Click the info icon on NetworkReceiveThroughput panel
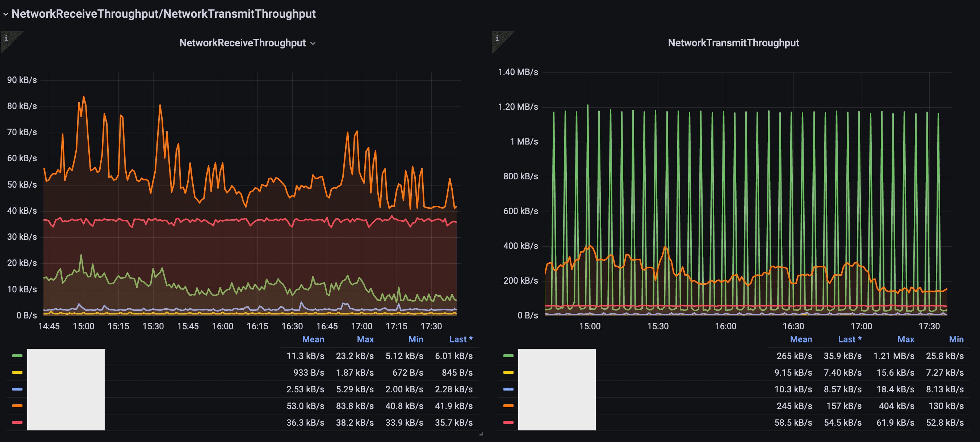This screenshot has height=442, width=980. click(x=6, y=38)
